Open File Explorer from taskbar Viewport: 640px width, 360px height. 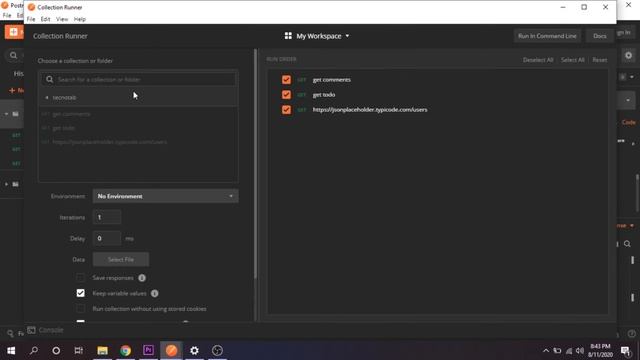102,351
